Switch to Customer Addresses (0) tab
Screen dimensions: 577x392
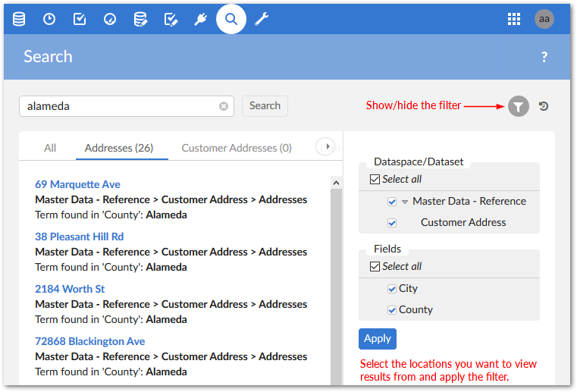pos(237,148)
